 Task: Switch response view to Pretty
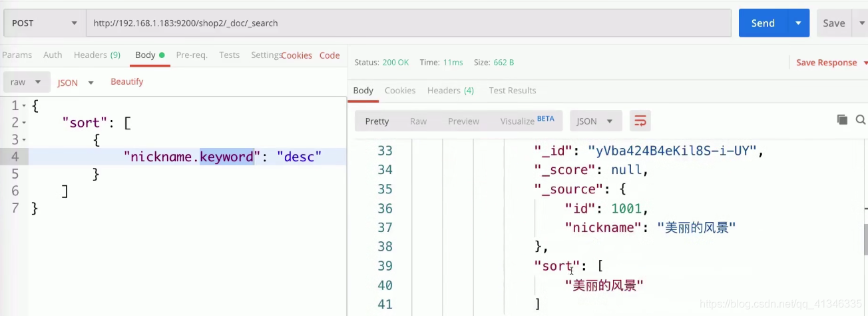pos(377,121)
